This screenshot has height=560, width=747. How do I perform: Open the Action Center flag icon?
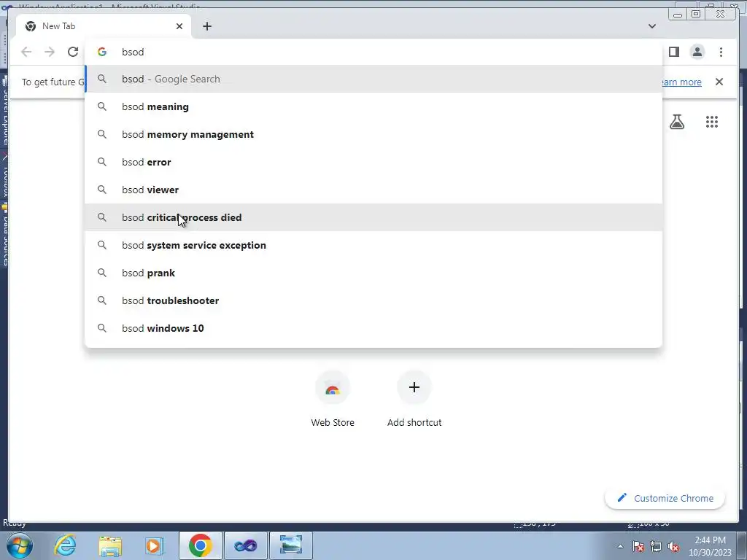(x=638, y=546)
